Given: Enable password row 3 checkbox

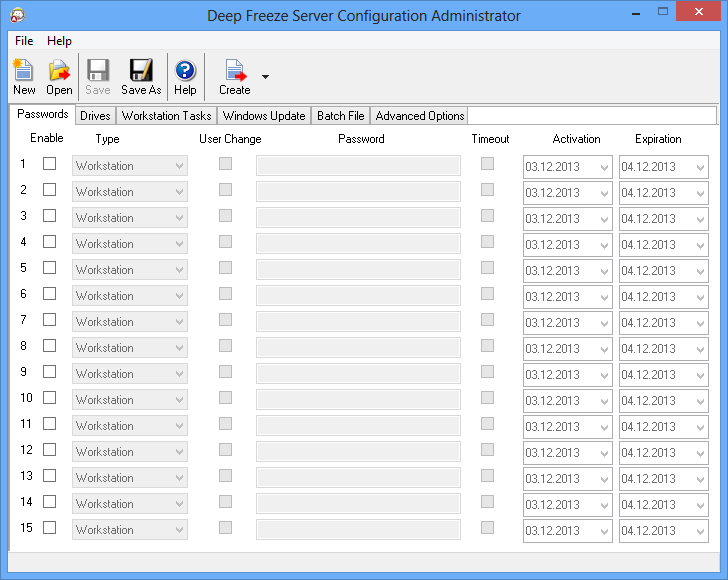Looking at the screenshot, I should pyautogui.click(x=50, y=215).
